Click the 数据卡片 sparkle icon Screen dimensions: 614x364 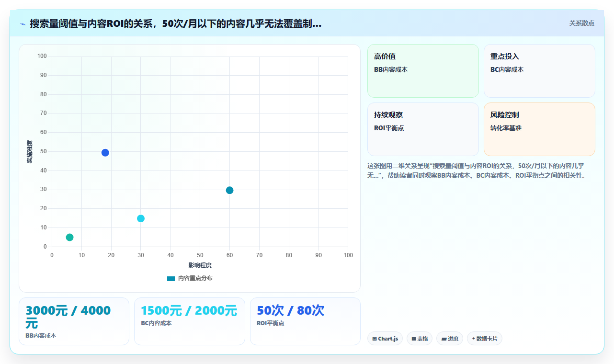[x=474, y=339]
